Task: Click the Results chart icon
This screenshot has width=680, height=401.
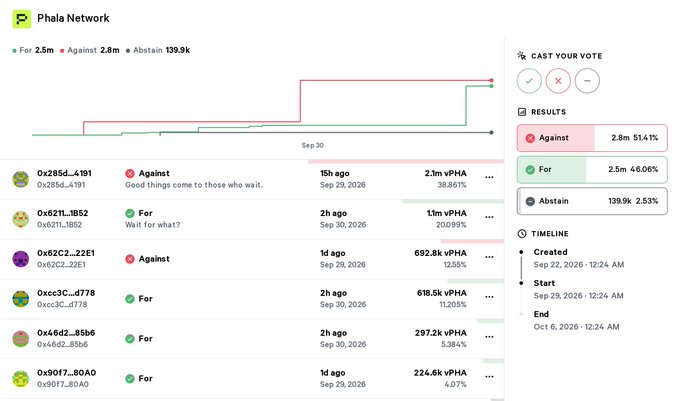Action: pyautogui.click(x=522, y=112)
